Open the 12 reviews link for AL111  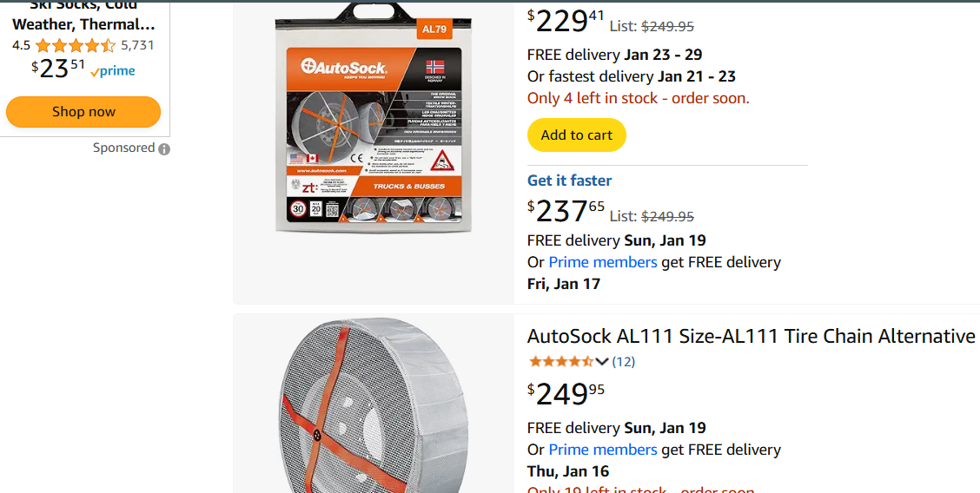(x=623, y=361)
